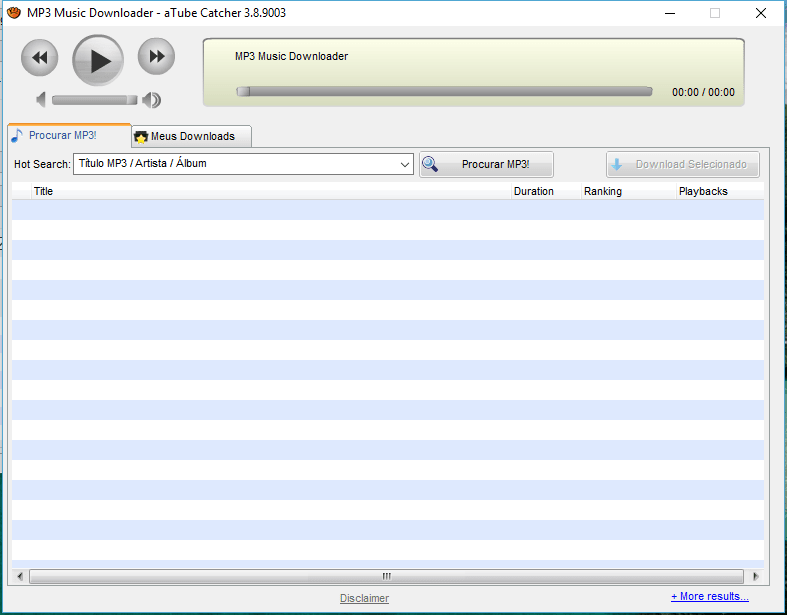This screenshot has height=615, width=787.
Task: Click the low-volume speaker icon
Action: (41, 99)
